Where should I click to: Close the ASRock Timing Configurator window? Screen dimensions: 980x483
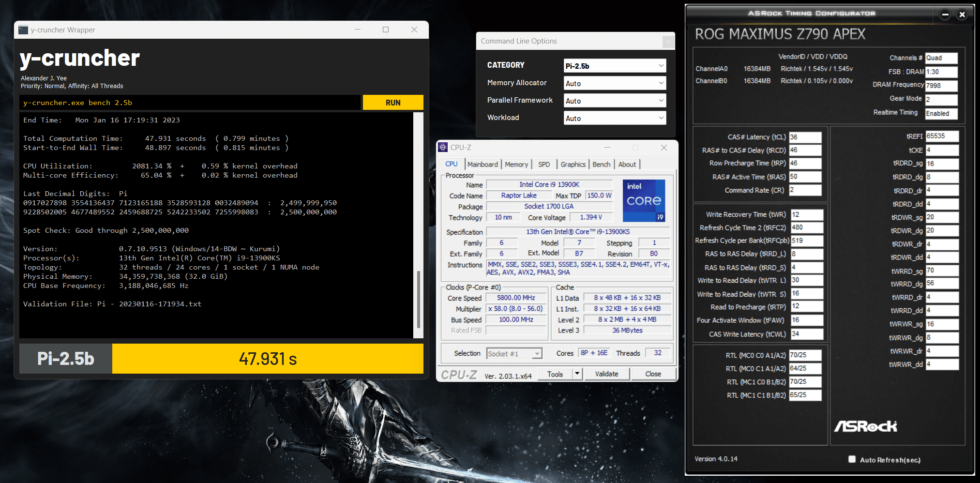(x=962, y=15)
